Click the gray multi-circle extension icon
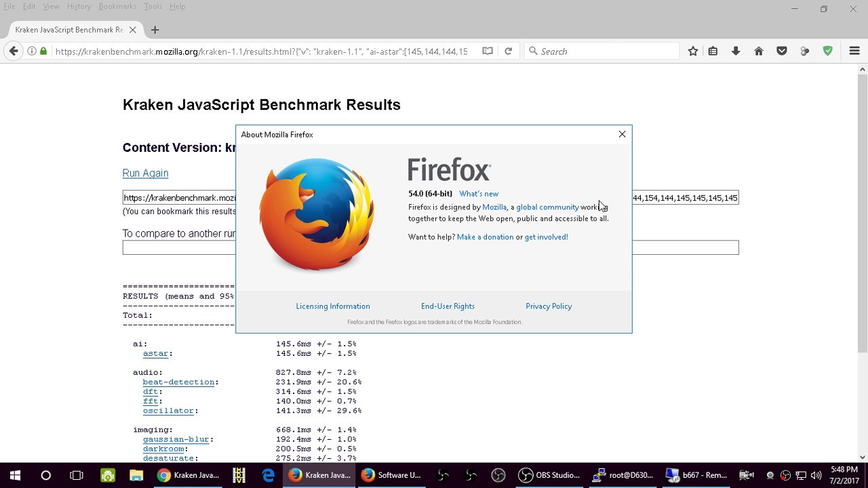The width and height of the screenshot is (868, 488). coord(805,51)
